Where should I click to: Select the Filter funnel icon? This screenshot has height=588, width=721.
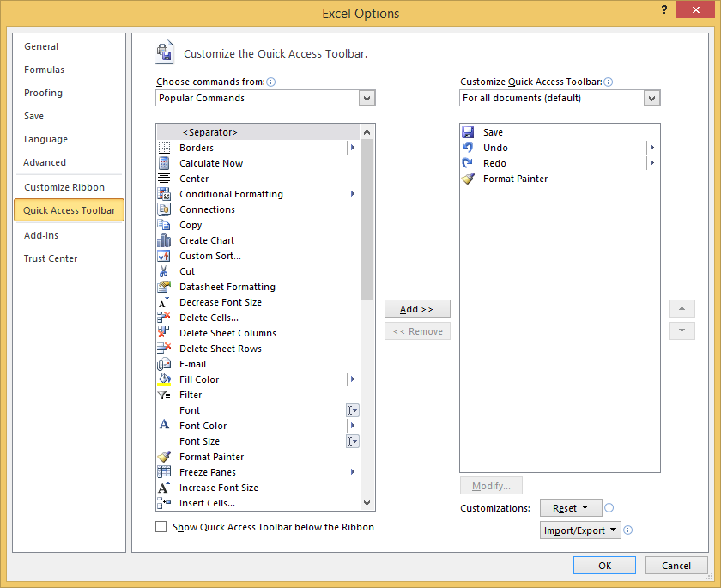(x=164, y=395)
